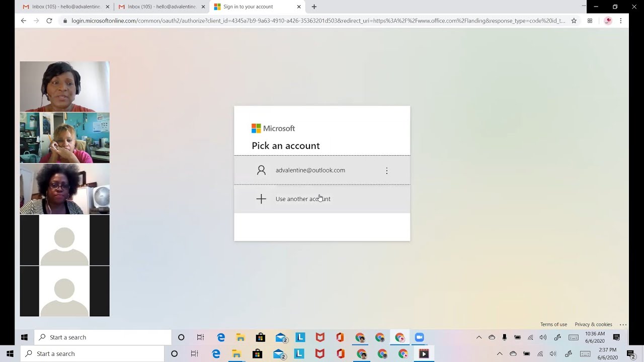The height and width of the screenshot is (362, 644).
Task: Select video tile of woman wearing headset
Action: (x=64, y=86)
